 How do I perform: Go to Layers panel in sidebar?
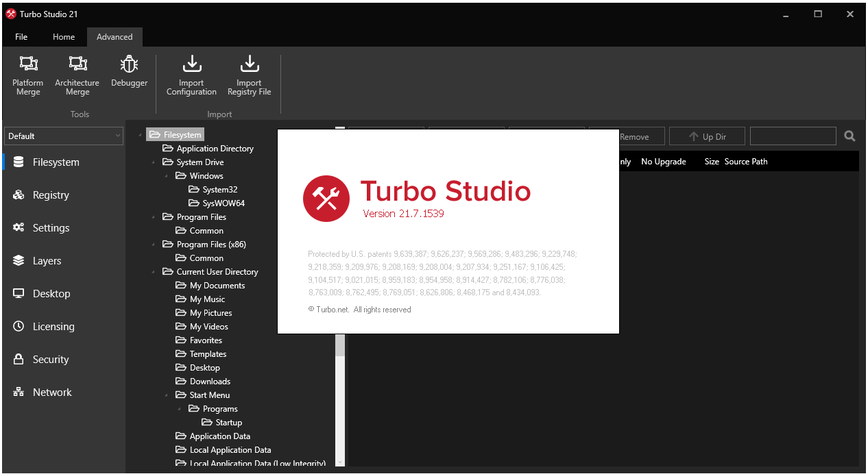(x=47, y=261)
